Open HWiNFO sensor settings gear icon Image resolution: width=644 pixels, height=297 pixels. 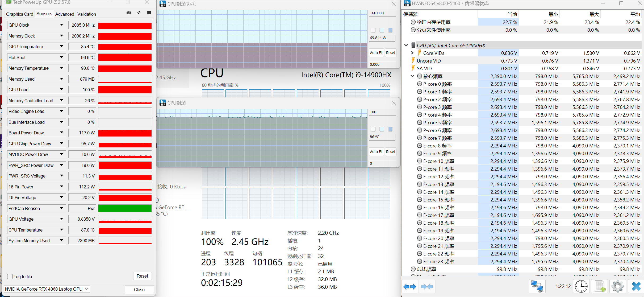click(617, 287)
